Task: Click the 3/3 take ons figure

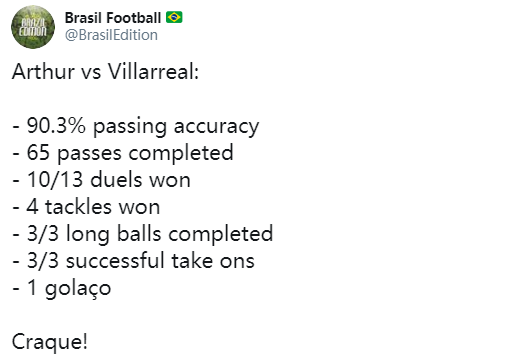Action: [42, 260]
